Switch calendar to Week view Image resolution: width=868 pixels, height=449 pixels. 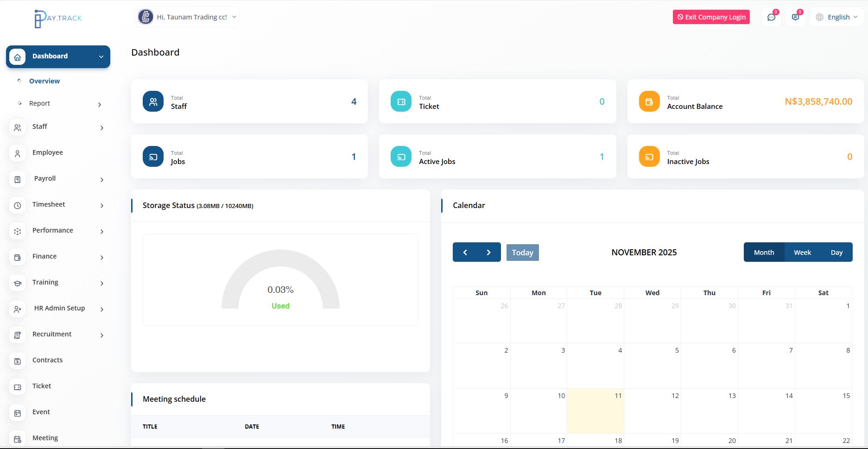coord(802,253)
